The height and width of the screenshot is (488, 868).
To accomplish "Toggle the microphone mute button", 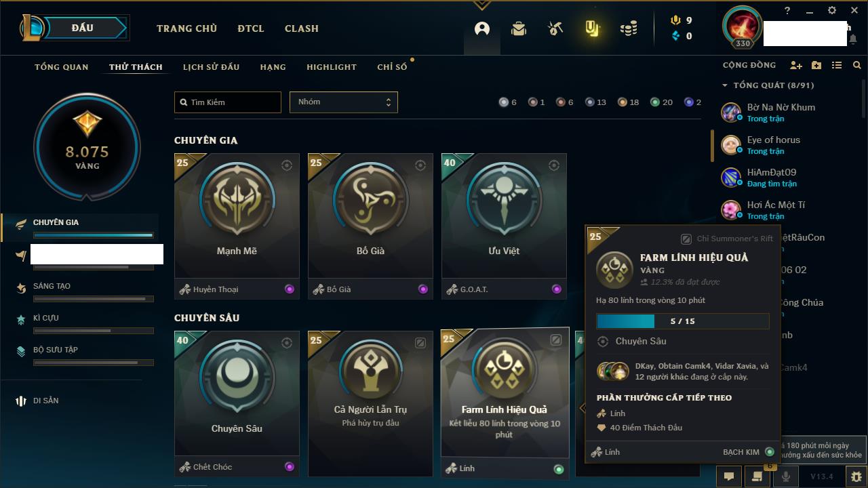I will 786,476.
